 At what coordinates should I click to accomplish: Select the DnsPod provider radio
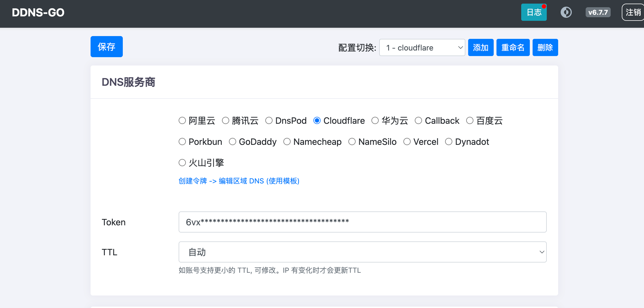point(269,120)
